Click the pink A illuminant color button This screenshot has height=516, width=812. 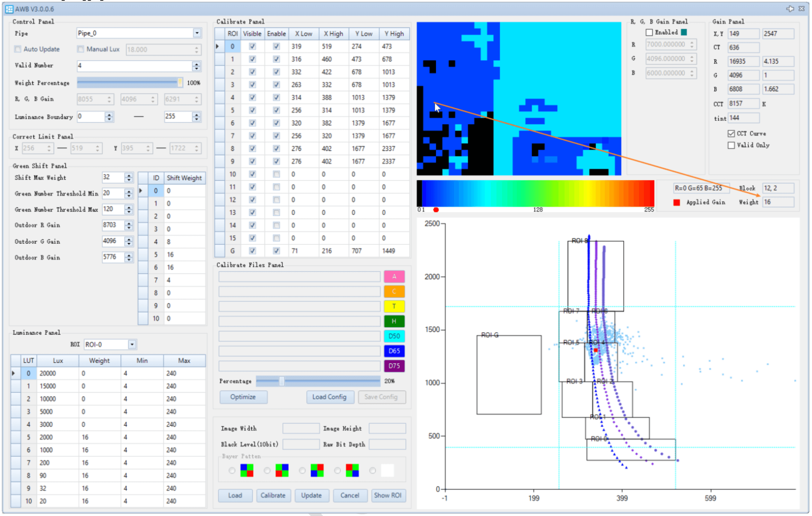(394, 276)
